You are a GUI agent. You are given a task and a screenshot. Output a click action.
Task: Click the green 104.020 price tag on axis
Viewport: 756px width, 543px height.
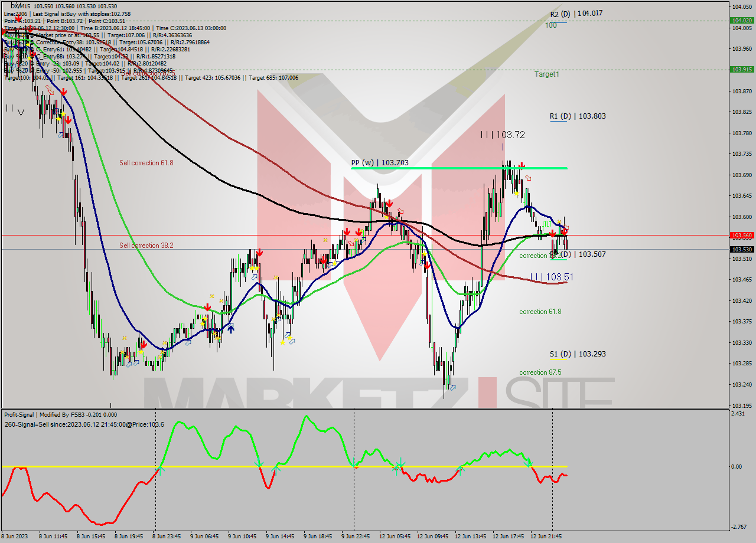click(742, 20)
